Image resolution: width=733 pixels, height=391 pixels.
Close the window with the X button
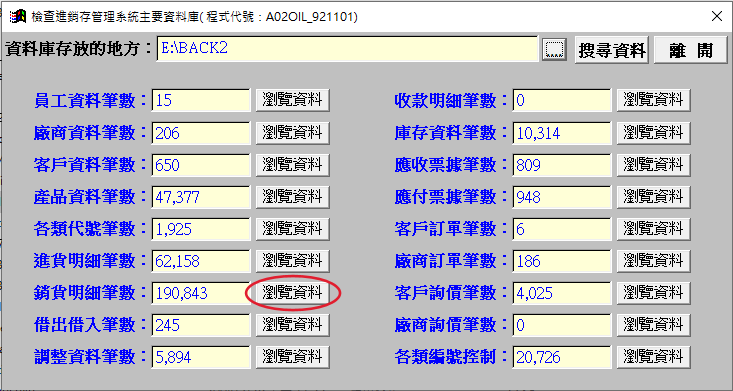point(716,16)
